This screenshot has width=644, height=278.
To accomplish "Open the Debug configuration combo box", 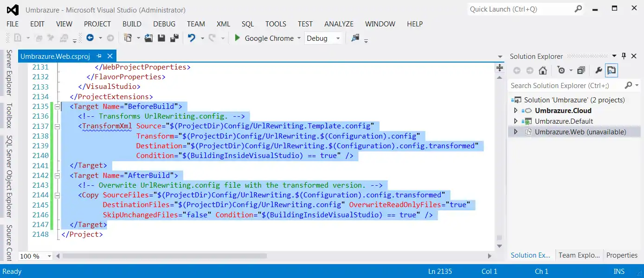I will [324, 38].
